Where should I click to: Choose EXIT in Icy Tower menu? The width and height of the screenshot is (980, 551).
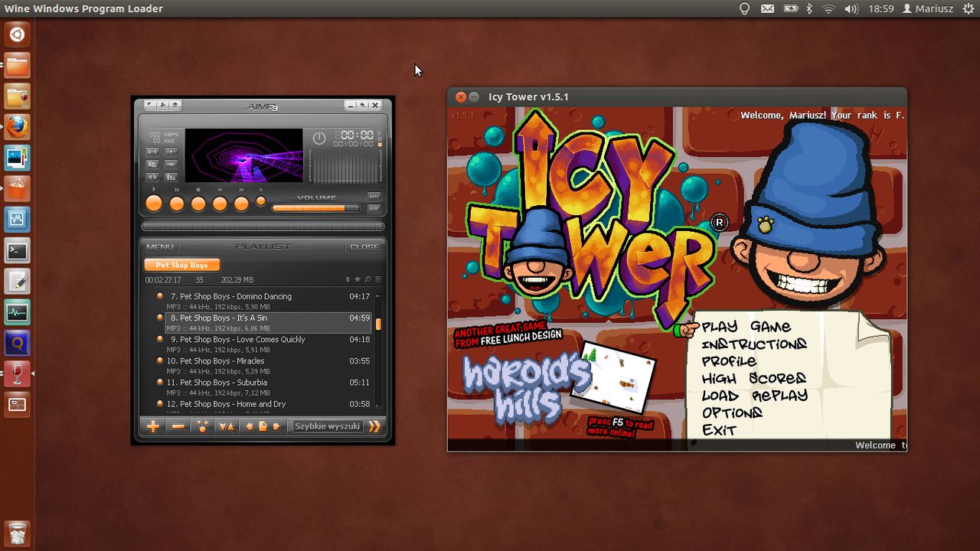coord(719,431)
